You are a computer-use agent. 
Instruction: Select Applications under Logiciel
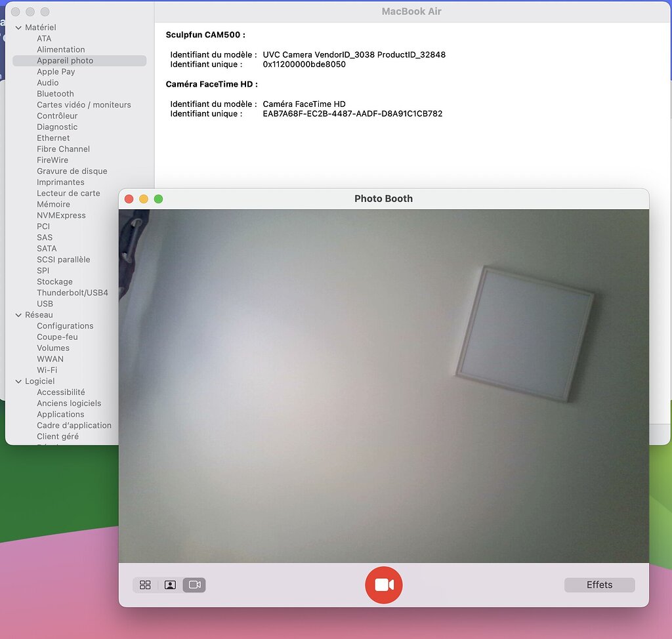pos(60,414)
